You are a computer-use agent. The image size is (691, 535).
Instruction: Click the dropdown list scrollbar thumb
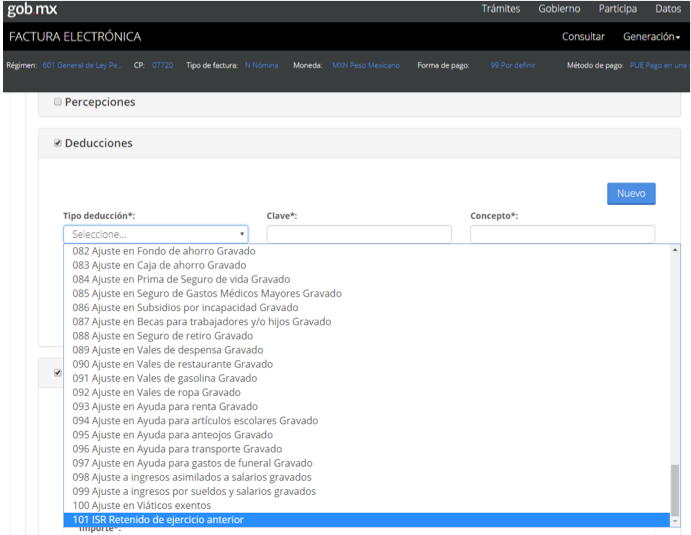click(x=675, y=490)
